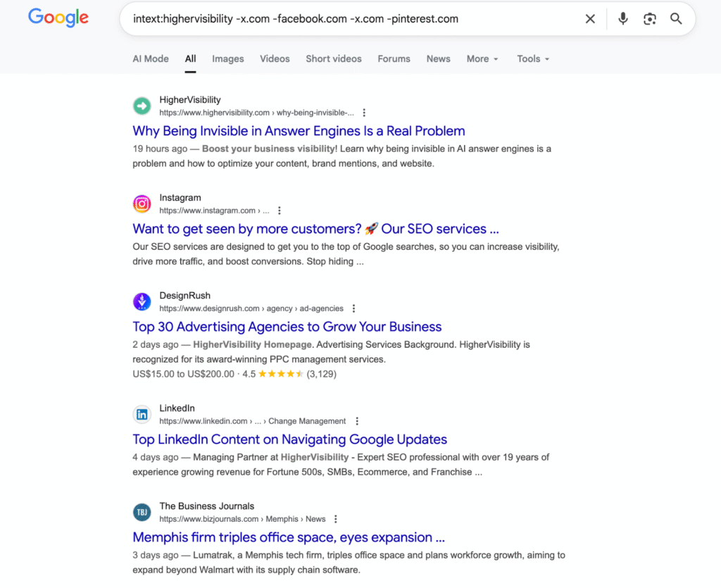This screenshot has width=721, height=588.
Task: Open Google Lens image search icon
Action: tap(649, 19)
